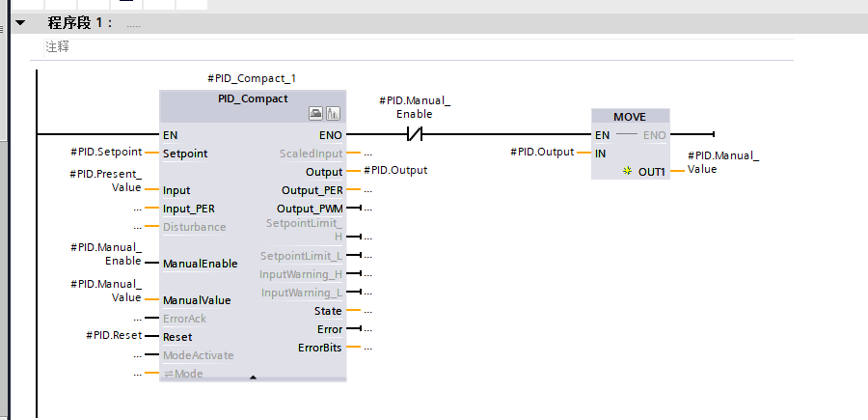Open PID_Compact commissioning window icon

click(x=333, y=114)
